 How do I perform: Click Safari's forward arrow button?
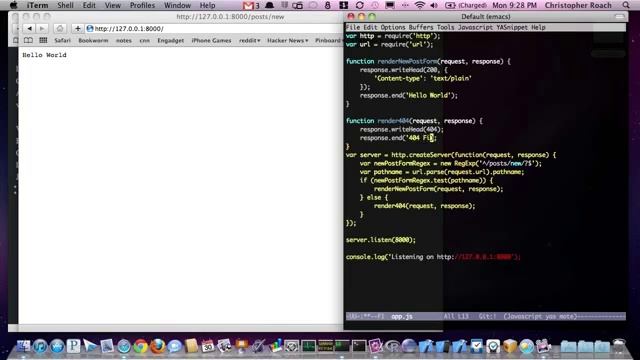pos(42,29)
